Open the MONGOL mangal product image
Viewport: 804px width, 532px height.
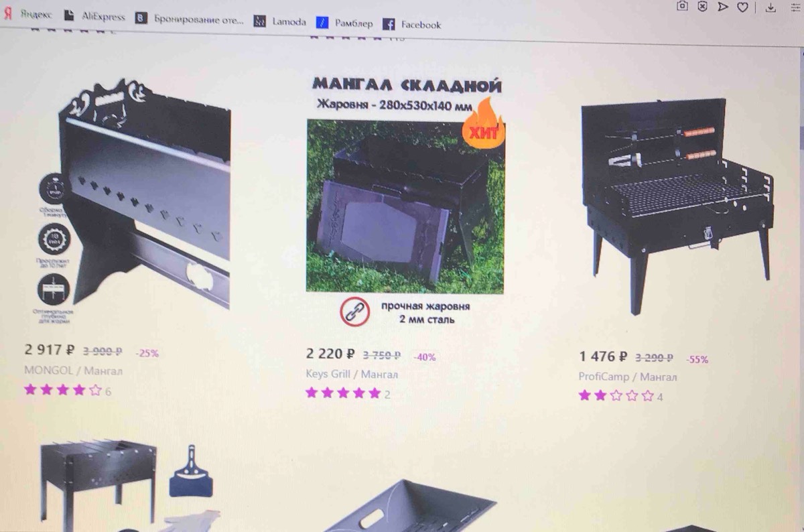(133, 199)
